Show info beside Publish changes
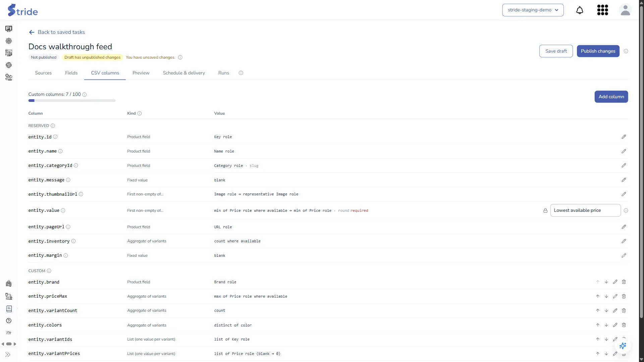The height and width of the screenshot is (362, 644). point(626,51)
